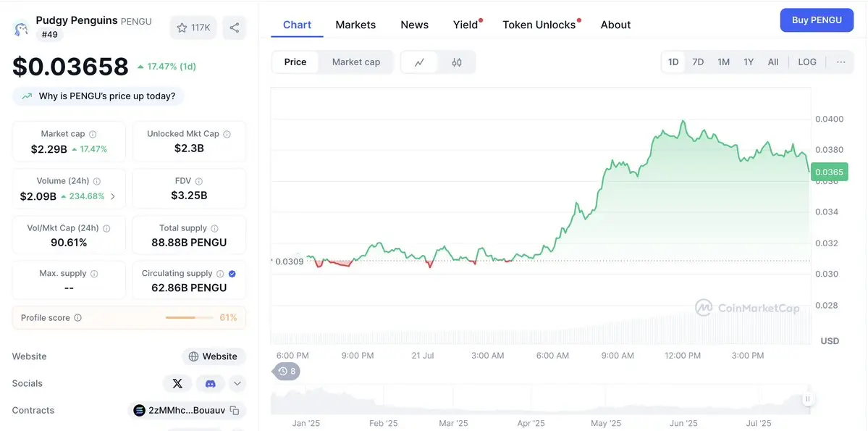
Task: Click the Profile score progress bar
Action: tap(189, 318)
